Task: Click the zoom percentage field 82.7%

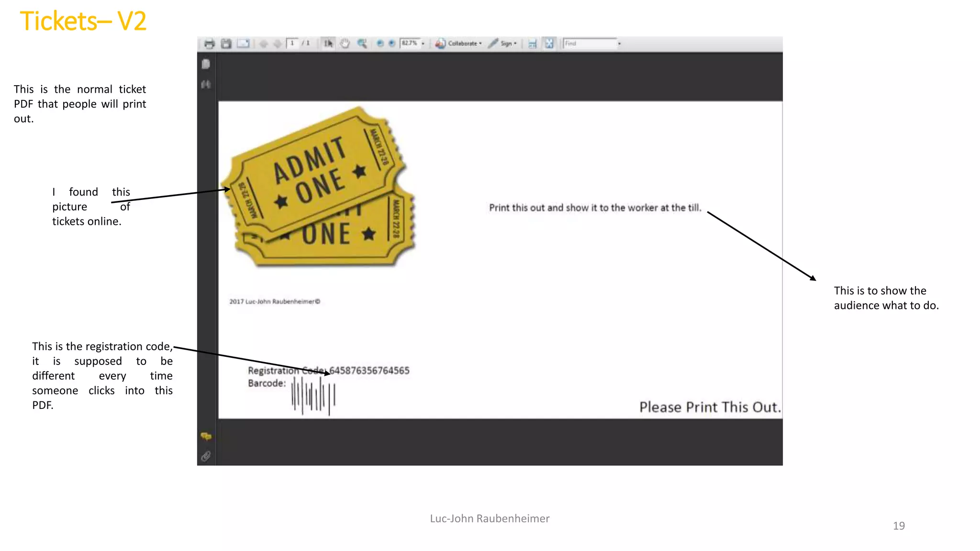Action: (410, 44)
